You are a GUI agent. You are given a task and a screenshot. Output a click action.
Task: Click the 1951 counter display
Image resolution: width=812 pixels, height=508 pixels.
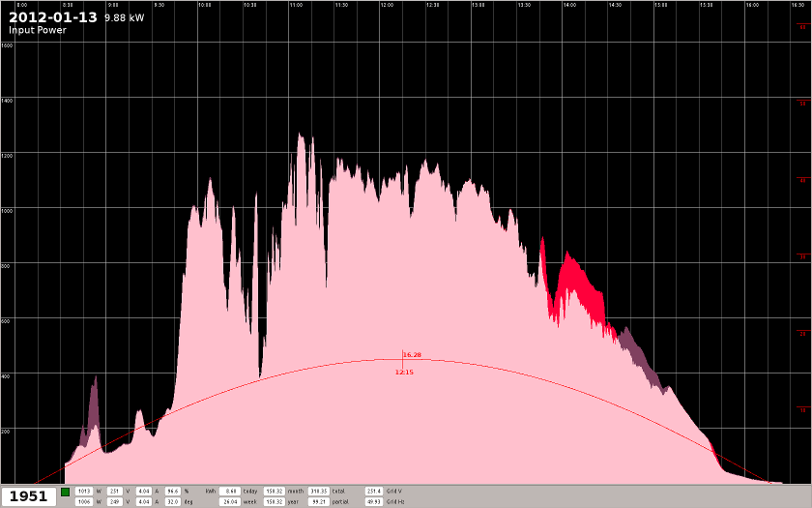click(28, 496)
